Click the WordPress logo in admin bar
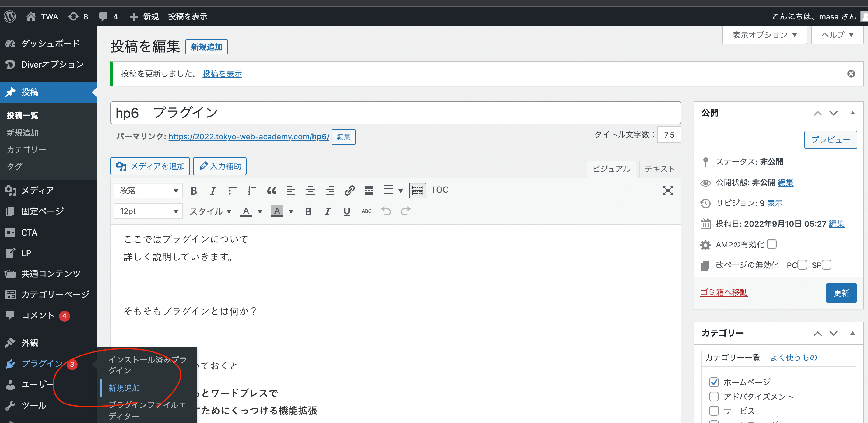 point(10,16)
